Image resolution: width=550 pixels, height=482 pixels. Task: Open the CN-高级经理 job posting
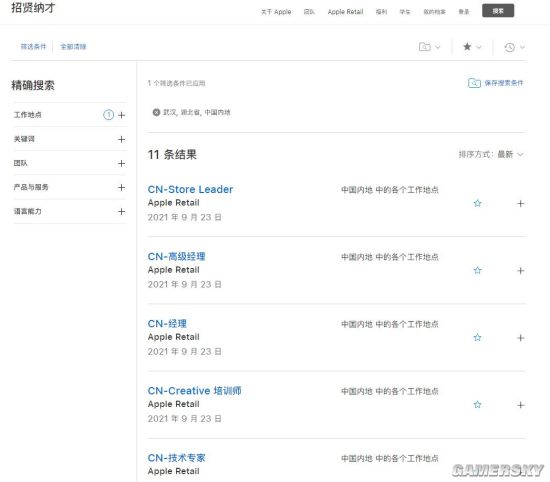coord(176,256)
